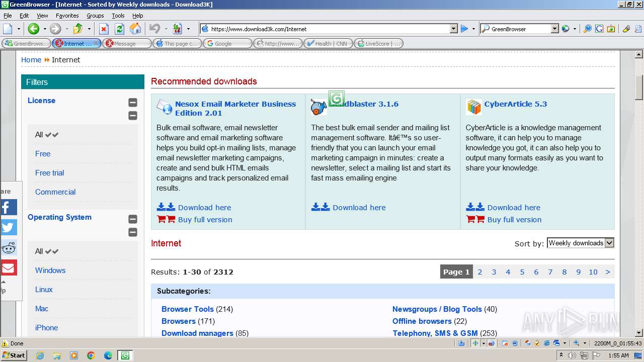Share page via red email sidebar icon

[x=9, y=267]
